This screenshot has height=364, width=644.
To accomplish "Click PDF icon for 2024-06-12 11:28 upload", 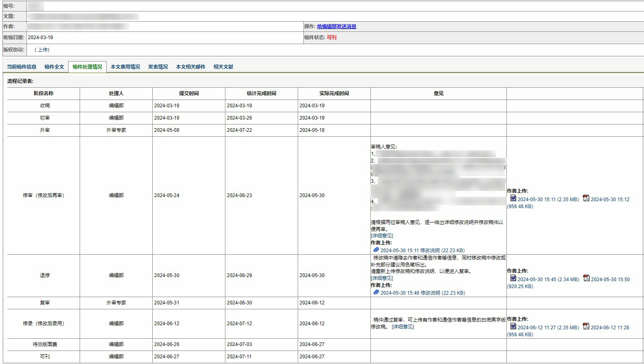I will tap(586, 326).
